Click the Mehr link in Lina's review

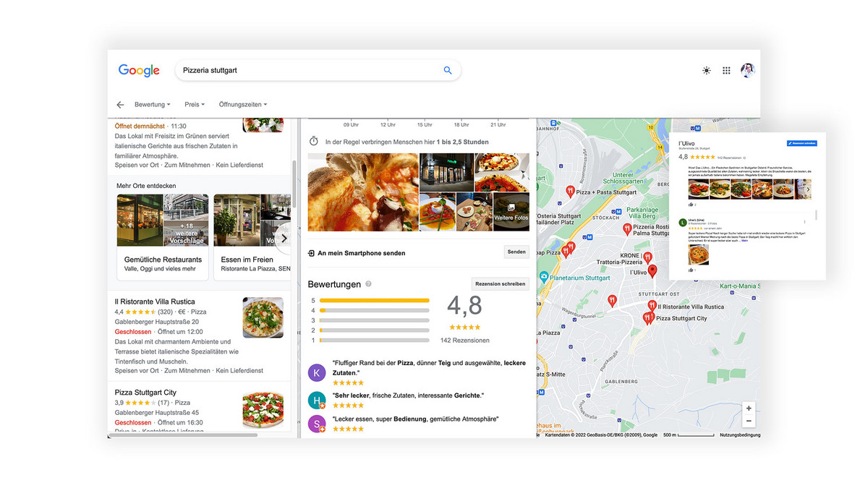click(744, 241)
